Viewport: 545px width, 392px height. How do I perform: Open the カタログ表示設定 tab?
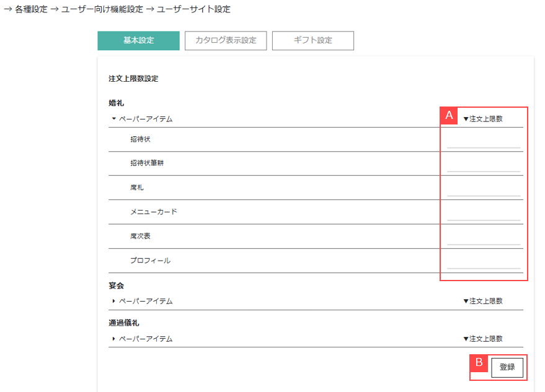coord(226,41)
